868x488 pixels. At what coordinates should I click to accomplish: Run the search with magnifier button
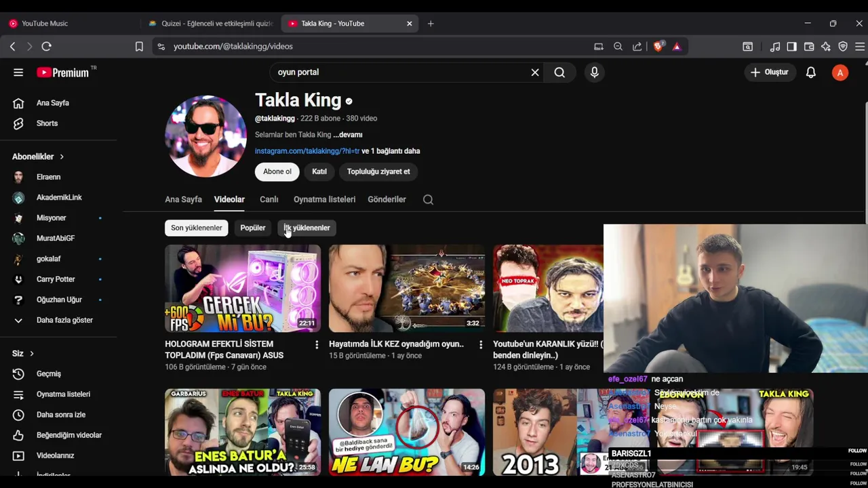click(559, 73)
